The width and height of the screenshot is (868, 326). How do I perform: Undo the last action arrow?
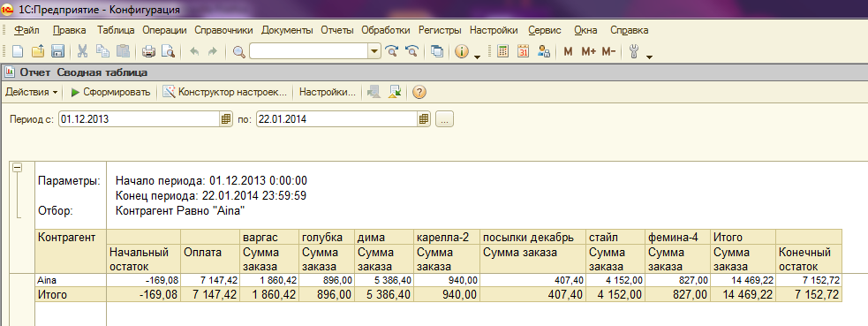pyautogui.click(x=194, y=51)
